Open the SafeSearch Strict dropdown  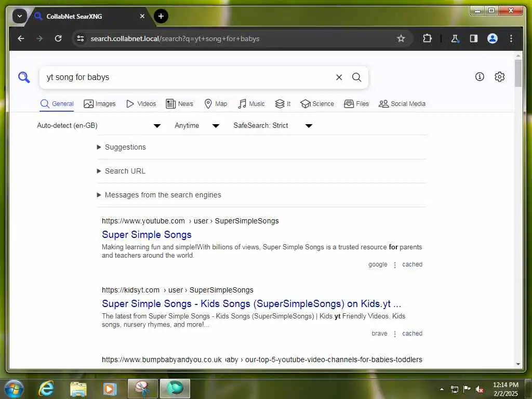272,126
